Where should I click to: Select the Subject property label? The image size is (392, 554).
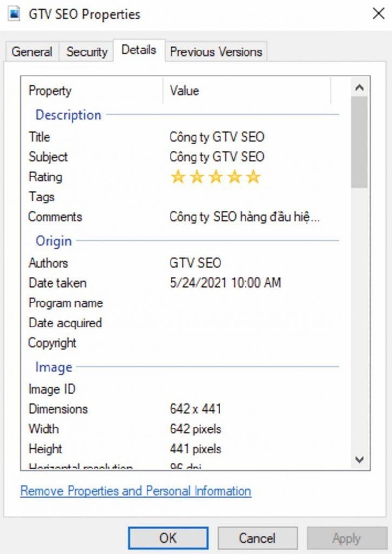pos(48,157)
